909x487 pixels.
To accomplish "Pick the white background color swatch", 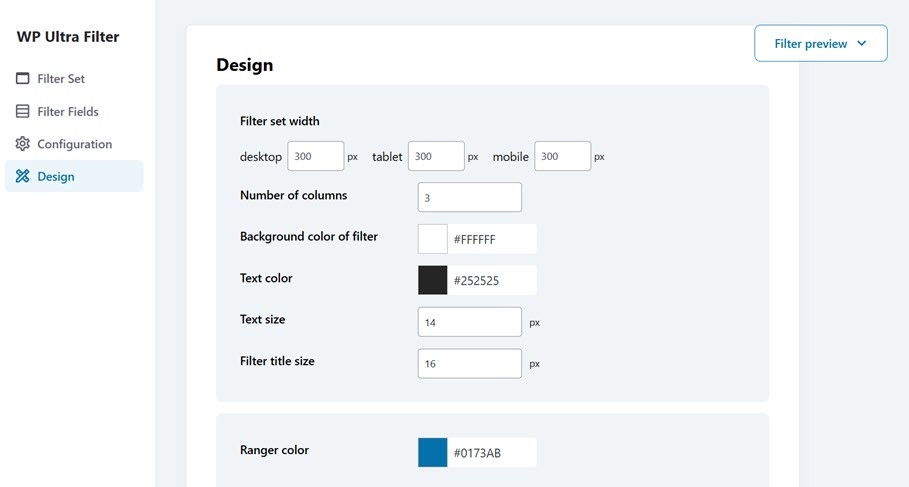I will (432, 239).
